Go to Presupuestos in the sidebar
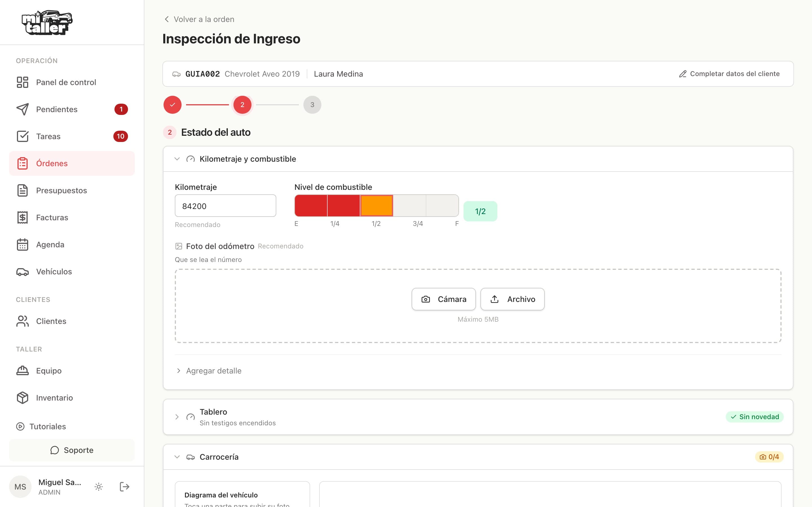 tap(72, 190)
